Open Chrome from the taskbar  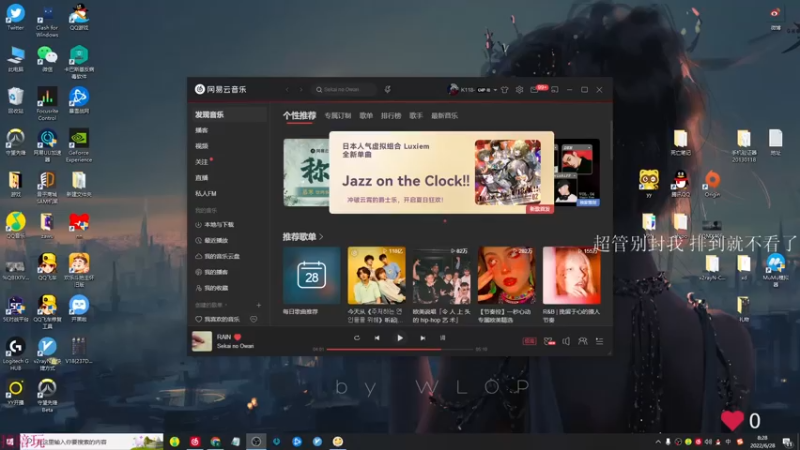tap(215, 442)
